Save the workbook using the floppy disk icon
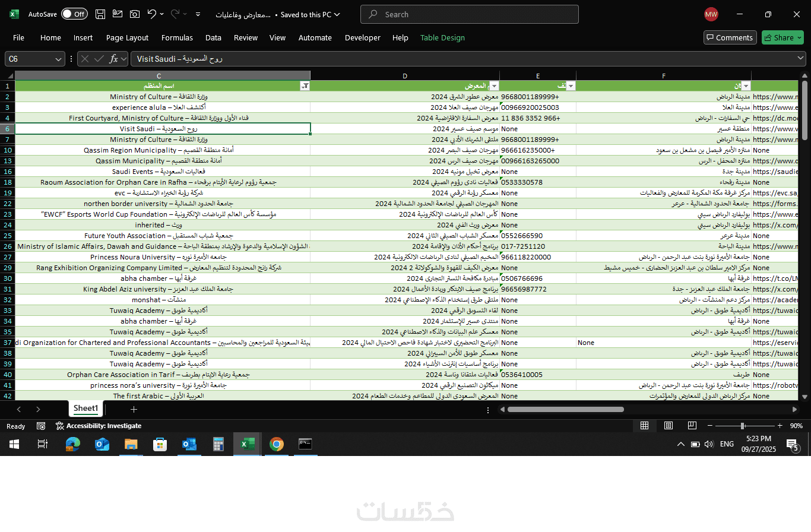 pos(100,14)
